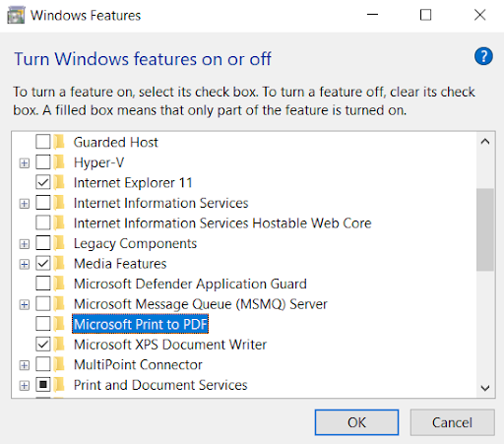Click the Microsoft XPS Document Writer folder icon
The height and width of the screenshot is (444, 504).
pyautogui.click(x=59, y=345)
